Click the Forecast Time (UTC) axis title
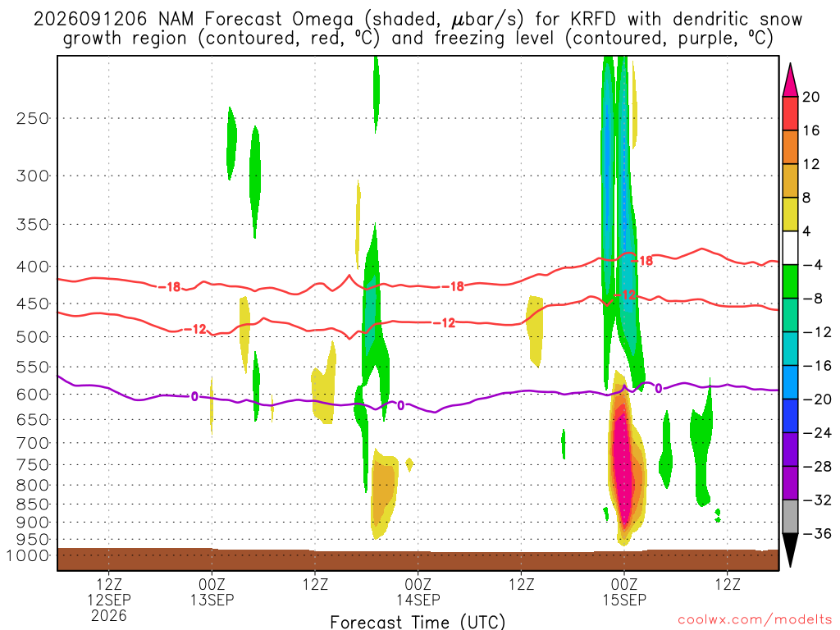 [x=418, y=622]
